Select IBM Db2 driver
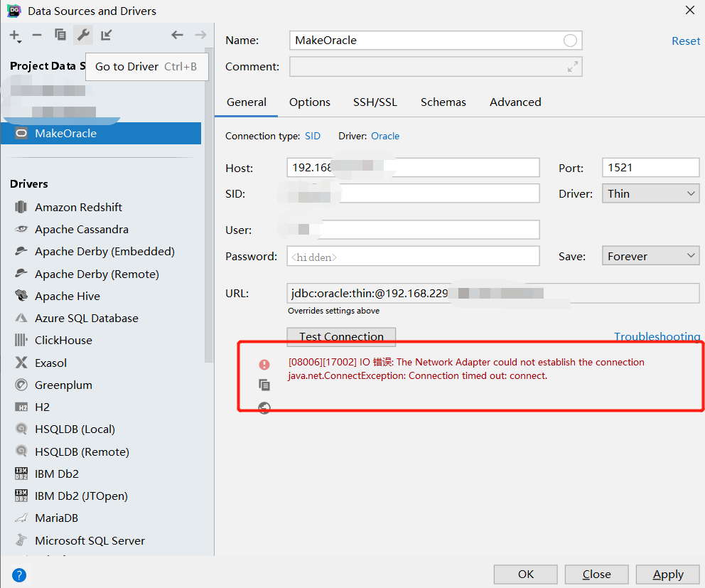705x588 pixels. (x=57, y=474)
